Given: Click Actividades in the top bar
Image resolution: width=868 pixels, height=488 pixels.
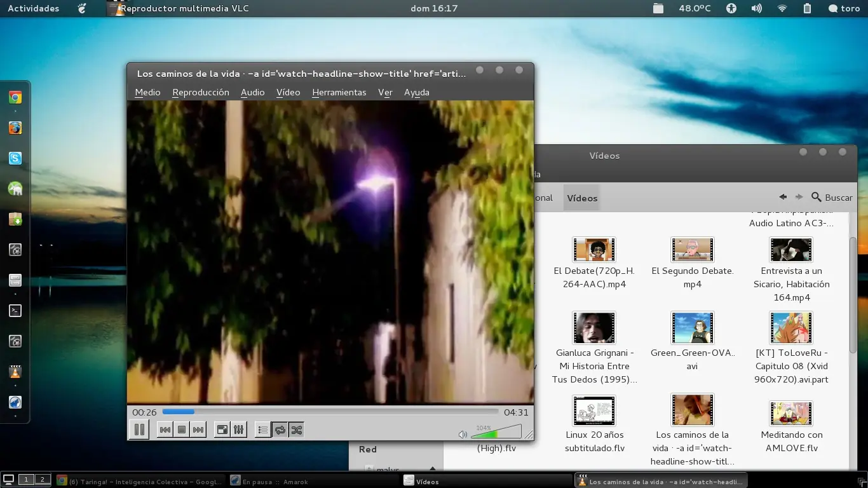Looking at the screenshot, I should tap(33, 8).
